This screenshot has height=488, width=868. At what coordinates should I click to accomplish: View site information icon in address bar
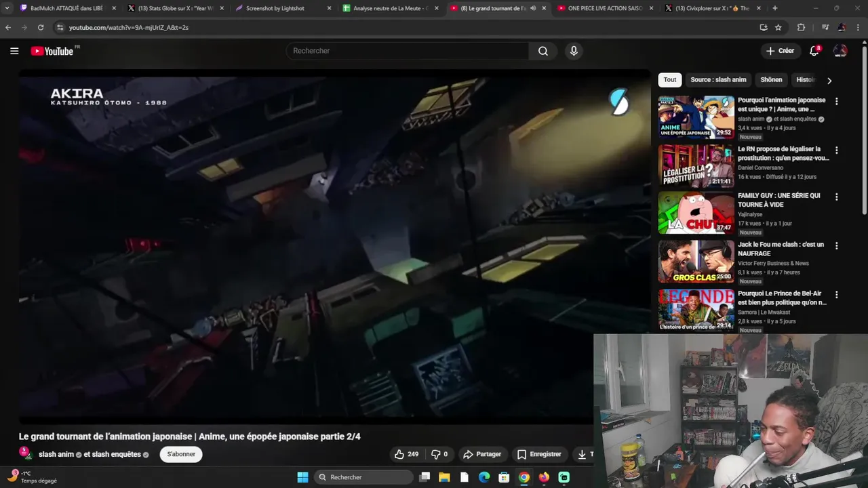pos(60,27)
